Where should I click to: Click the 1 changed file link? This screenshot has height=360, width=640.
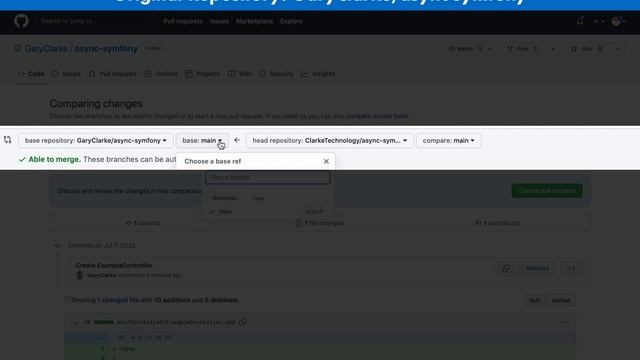[118, 300]
